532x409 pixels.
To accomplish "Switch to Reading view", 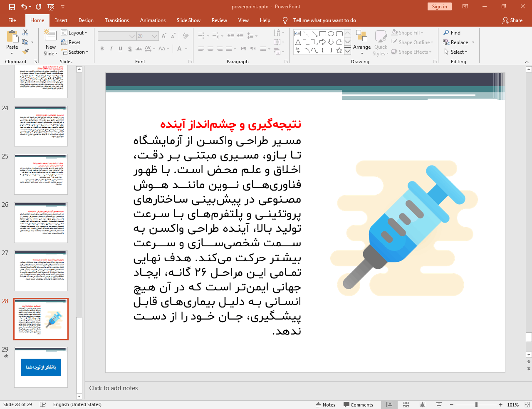I will coord(422,404).
